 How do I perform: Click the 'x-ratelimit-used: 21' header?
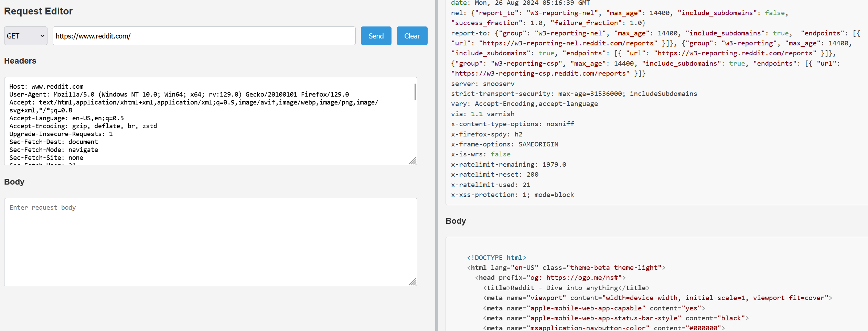pyautogui.click(x=491, y=185)
